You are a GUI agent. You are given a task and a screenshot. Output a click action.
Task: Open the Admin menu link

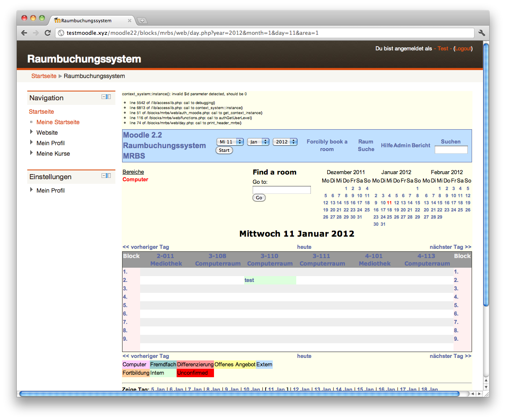tap(402, 145)
